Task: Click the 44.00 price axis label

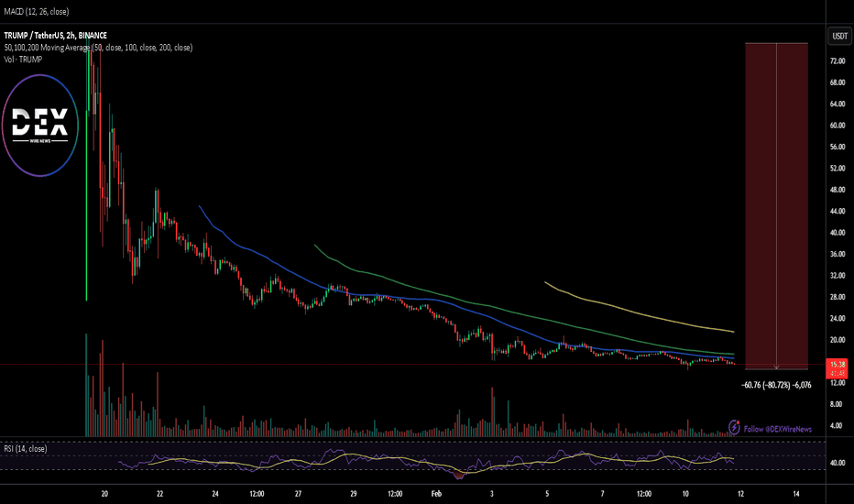Action: point(838,211)
